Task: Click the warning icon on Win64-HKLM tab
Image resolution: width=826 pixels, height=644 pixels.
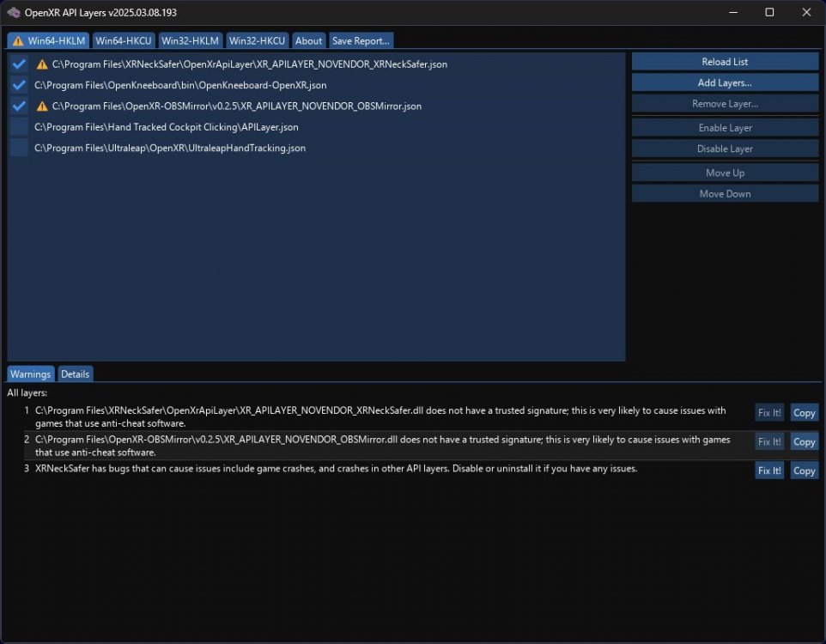Action: click(19, 40)
